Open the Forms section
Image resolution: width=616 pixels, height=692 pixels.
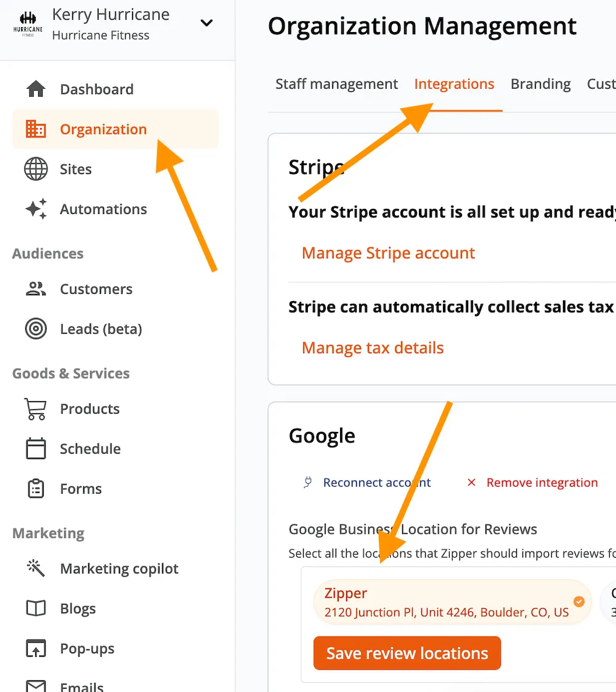coord(81,489)
